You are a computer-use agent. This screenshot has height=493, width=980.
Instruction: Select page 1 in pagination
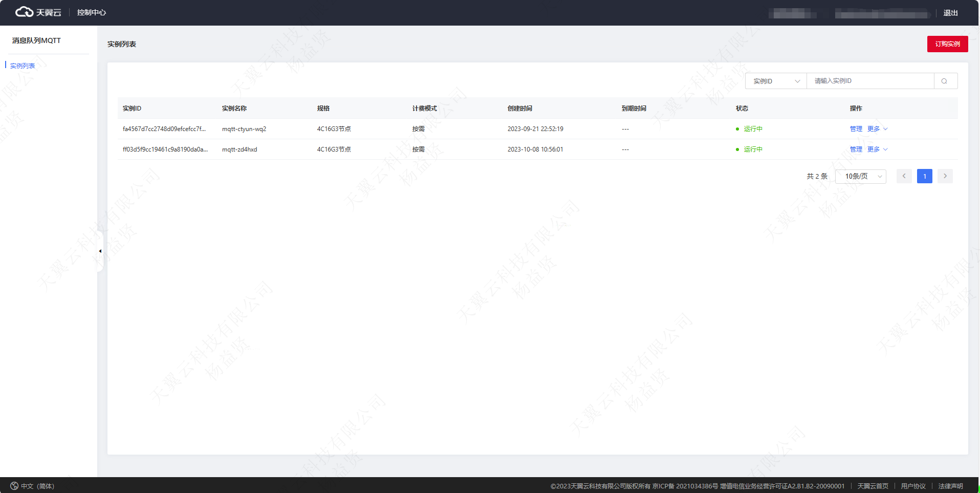(925, 176)
